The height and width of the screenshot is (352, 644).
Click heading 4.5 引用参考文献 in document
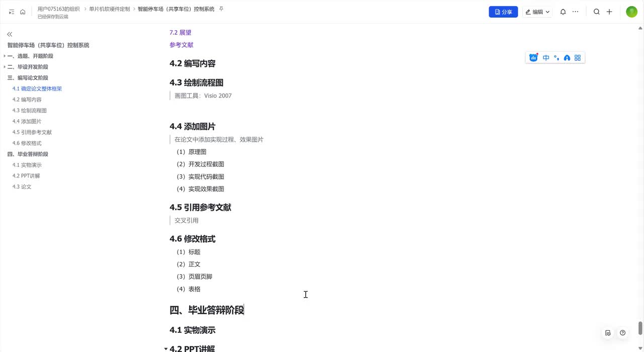pyautogui.click(x=200, y=208)
